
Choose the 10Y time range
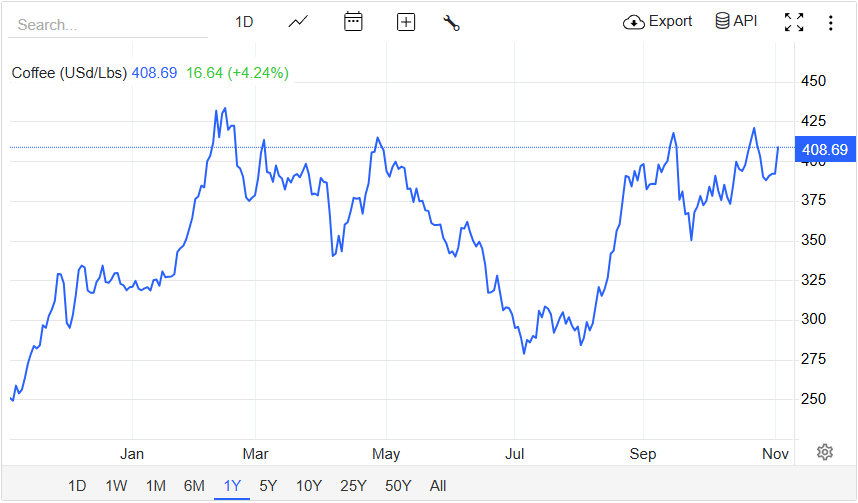pos(308,486)
